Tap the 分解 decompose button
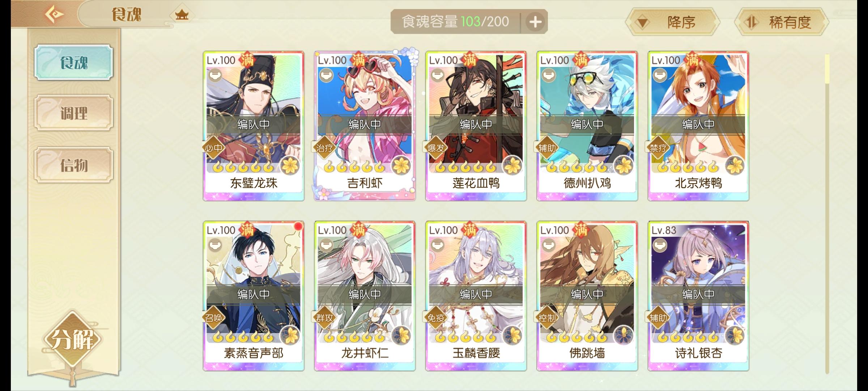The image size is (868, 391). click(x=72, y=340)
